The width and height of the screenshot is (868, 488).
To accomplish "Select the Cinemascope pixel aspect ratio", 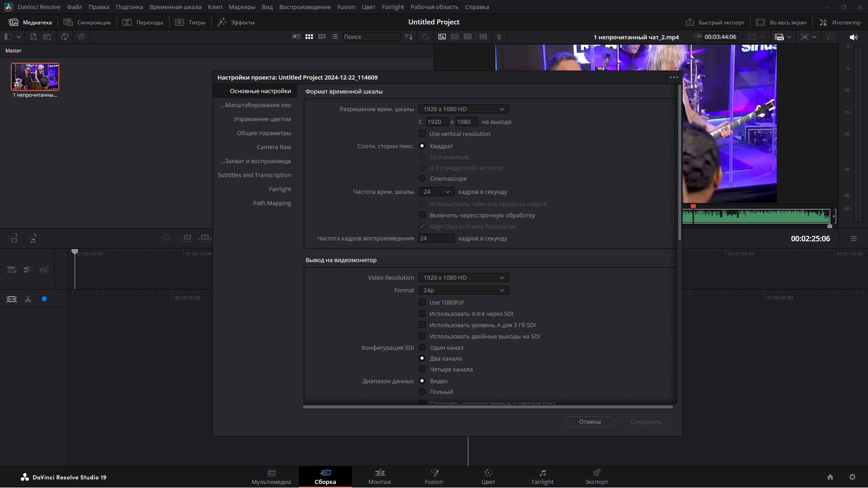I will [x=422, y=178].
